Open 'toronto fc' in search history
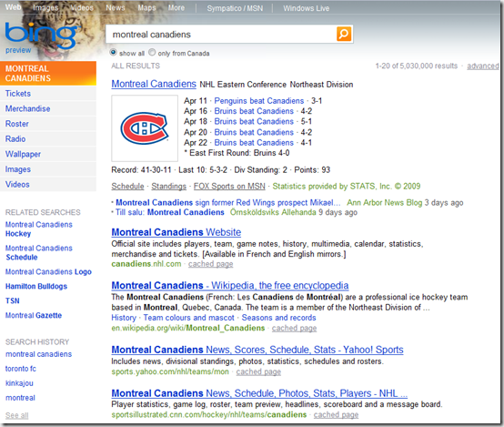The width and height of the screenshot is (504, 427). [x=21, y=369]
